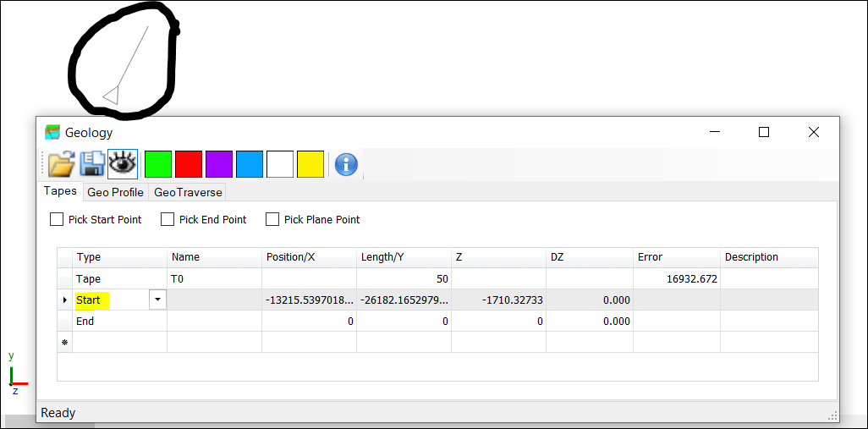Select the red color swatch

(x=189, y=164)
